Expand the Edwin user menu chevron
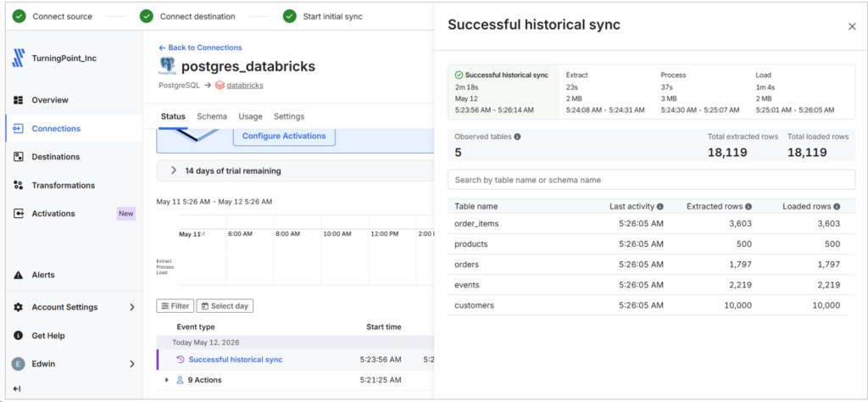The width and height of the screenshot is (868, 402). coord(131,364)
